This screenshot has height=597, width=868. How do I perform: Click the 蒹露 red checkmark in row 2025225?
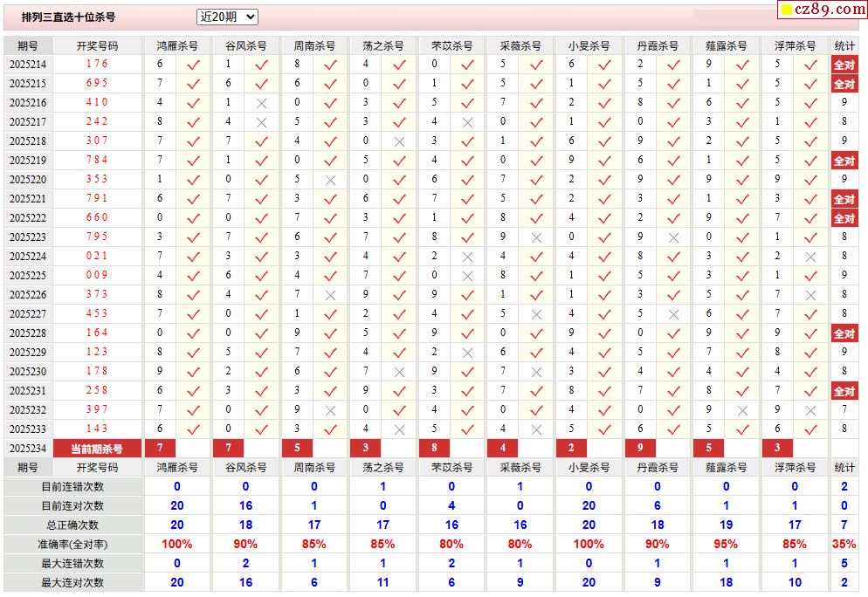coord(742,276)
